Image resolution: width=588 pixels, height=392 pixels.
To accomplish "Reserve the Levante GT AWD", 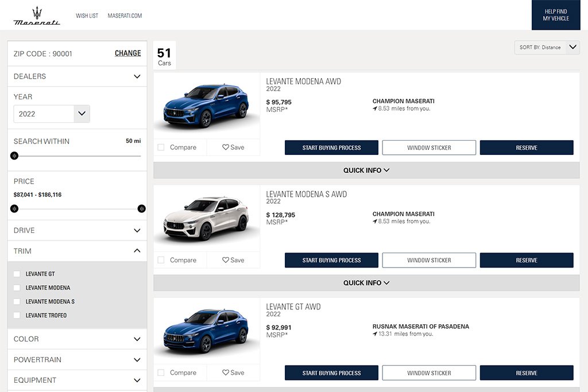I will pos(527,373).
